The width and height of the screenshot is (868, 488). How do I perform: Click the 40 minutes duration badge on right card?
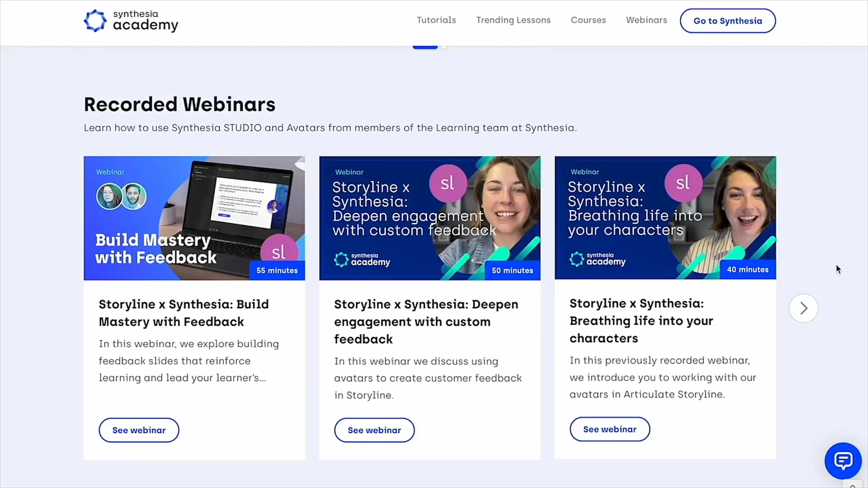pos(748,269)
